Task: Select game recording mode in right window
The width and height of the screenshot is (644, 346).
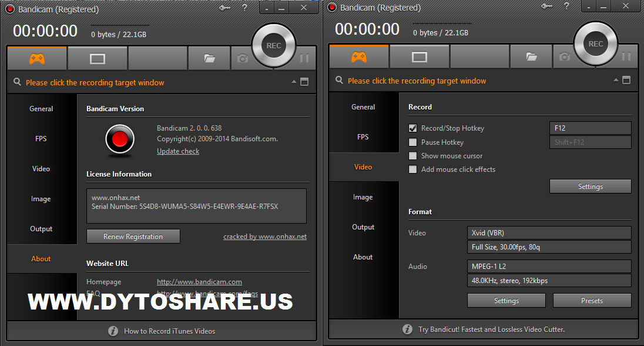Action: coord(359,56)
